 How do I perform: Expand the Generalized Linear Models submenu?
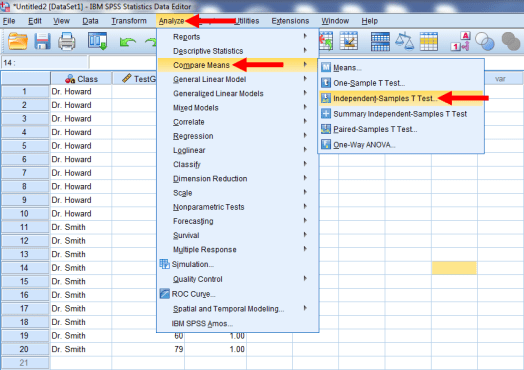tap(237, 93)
